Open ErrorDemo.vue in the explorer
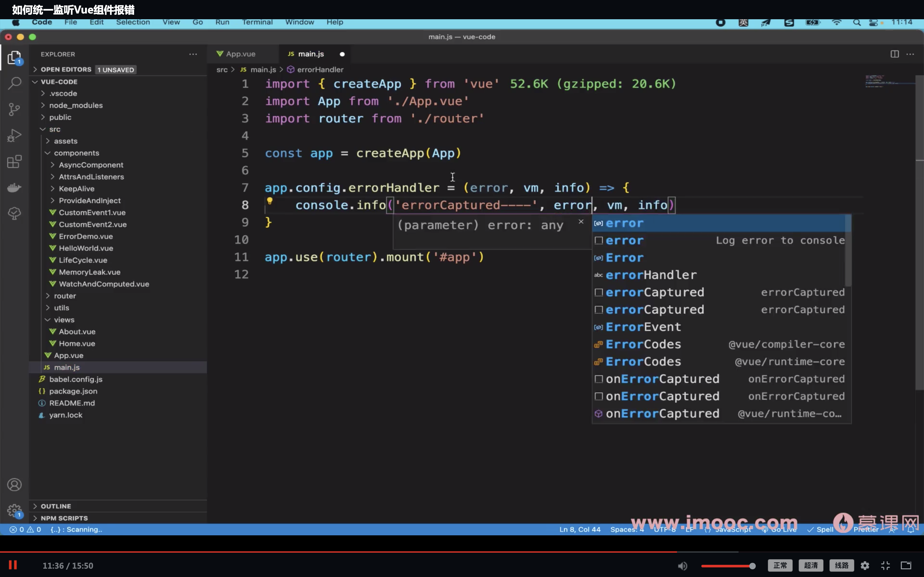The height and width of the screenshot is (577, 924). [86, 236]
